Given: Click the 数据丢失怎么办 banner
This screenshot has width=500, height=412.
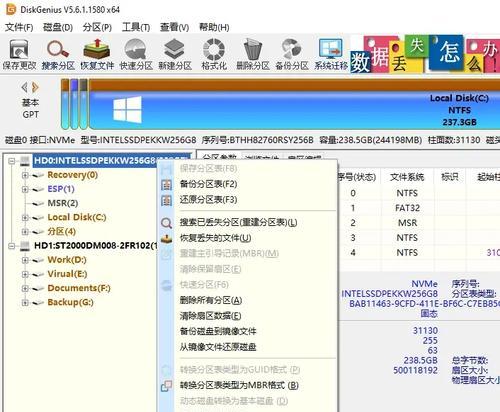Looking at the screenshot, I should pos(425,54).
